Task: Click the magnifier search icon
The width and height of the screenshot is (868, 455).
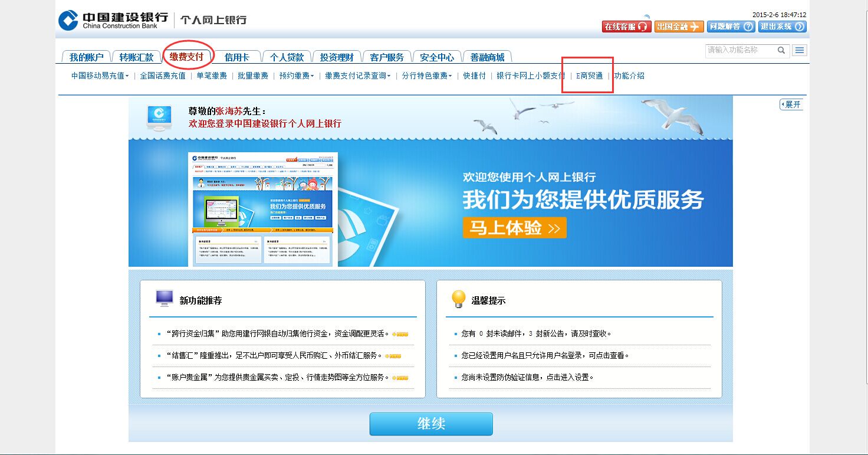Action: [781, 50]
